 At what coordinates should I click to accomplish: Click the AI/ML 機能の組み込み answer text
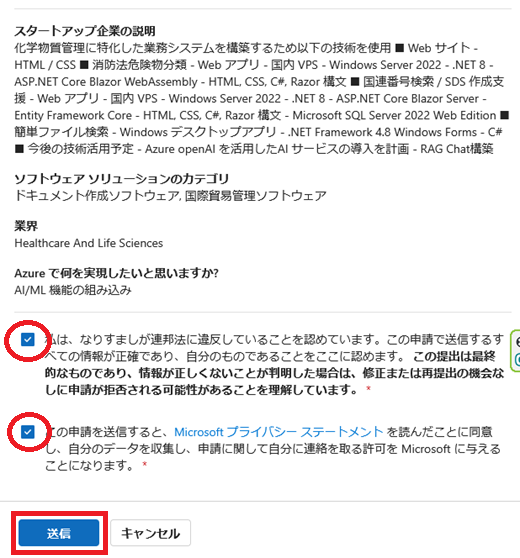click(x=73, y=290)
